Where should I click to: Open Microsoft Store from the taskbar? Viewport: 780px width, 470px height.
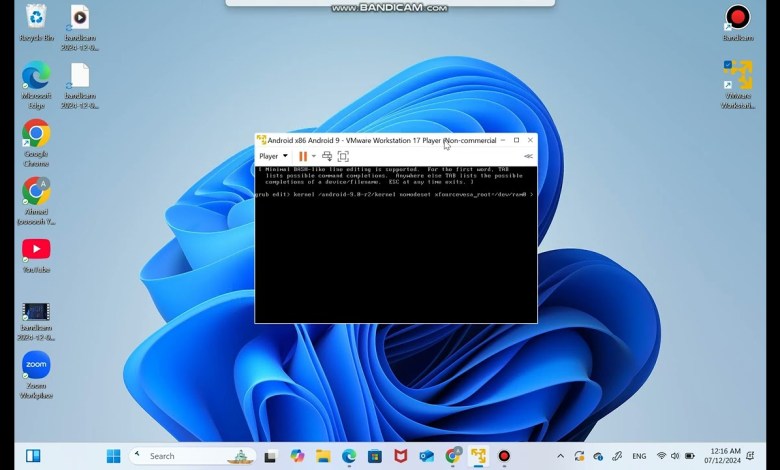tap(375, 456)
